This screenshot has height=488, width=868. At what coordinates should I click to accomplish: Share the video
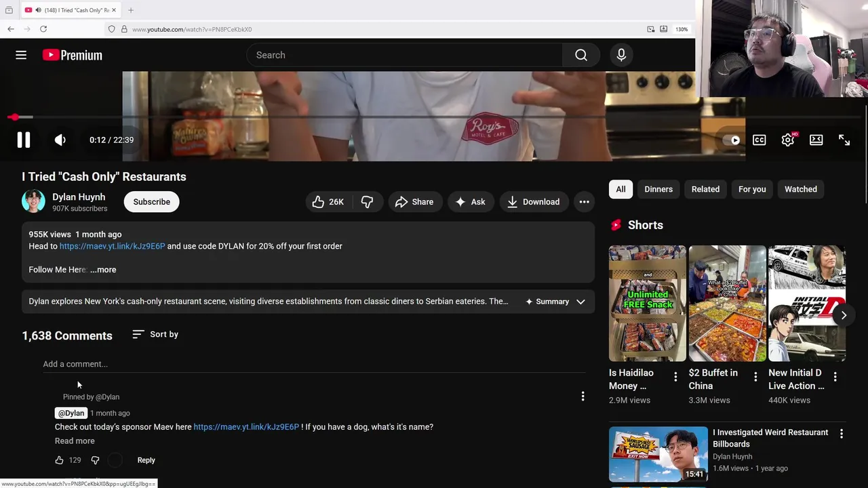[414, 202]
